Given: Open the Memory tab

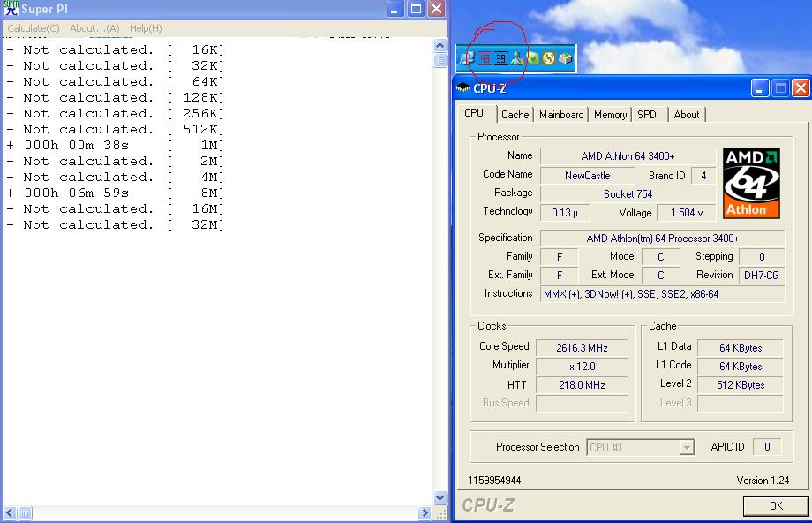Looking at the screenshot, I should pos(610,115).
